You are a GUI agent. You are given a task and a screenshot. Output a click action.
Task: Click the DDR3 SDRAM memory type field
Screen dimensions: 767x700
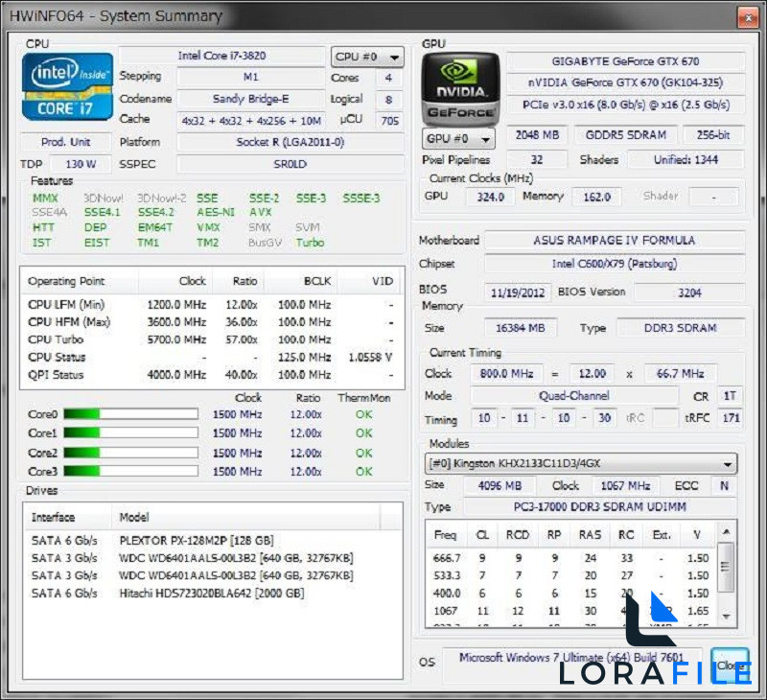point(681,328)
